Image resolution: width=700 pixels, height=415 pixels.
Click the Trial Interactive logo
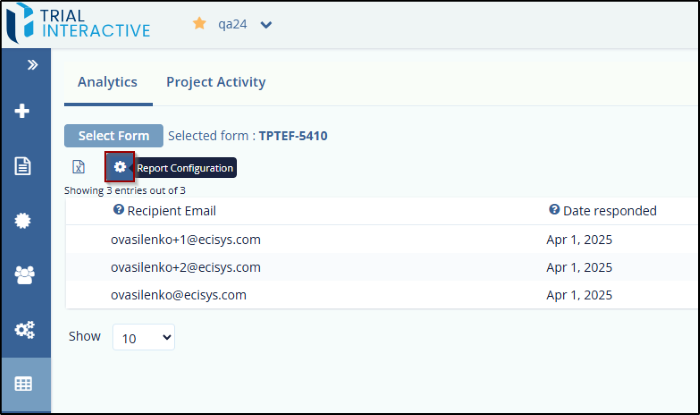tap(78, 25)
